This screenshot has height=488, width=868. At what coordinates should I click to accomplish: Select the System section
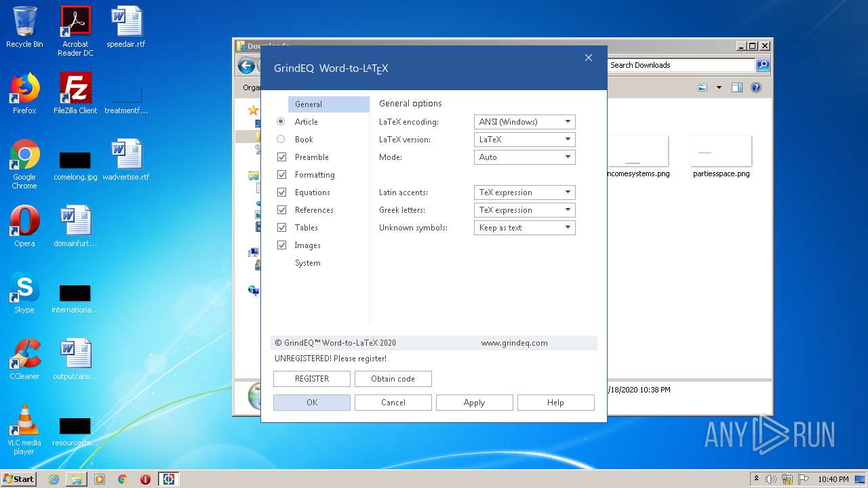coord(307,263)
